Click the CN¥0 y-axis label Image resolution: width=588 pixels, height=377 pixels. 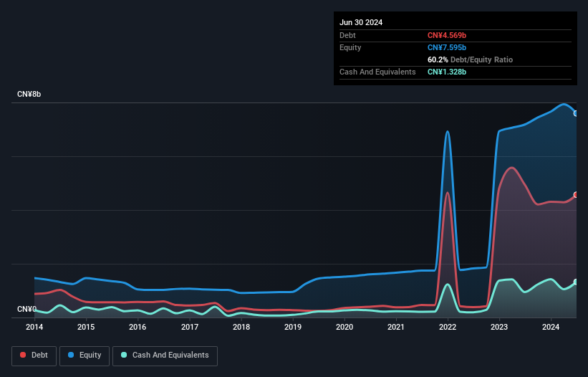click(26, 309)
